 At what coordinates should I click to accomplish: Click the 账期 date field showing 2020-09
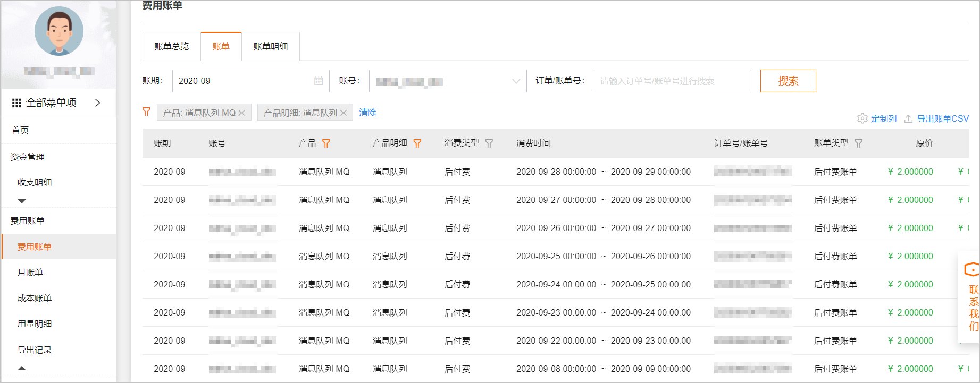[250, 81]
